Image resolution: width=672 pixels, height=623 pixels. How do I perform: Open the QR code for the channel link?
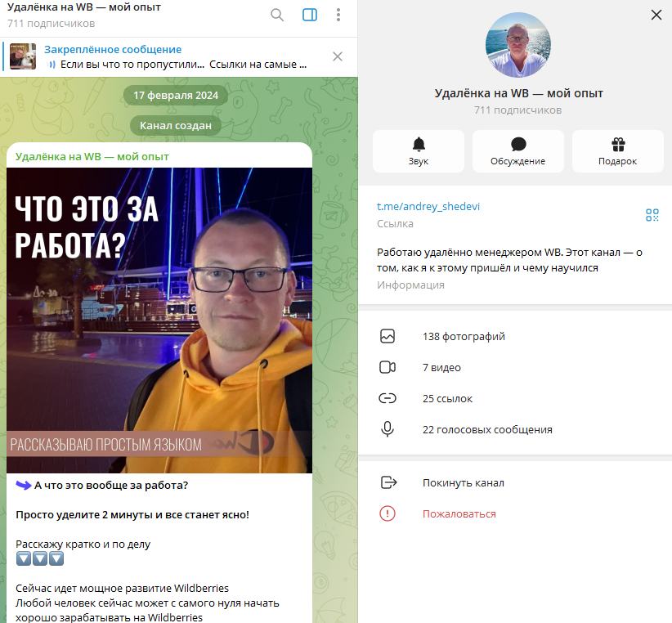(x=652, y=215)
